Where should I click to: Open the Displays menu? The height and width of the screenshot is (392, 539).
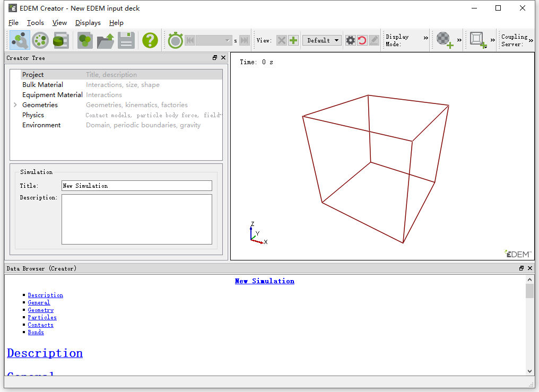pyautogui.click(x=88, y=23)
